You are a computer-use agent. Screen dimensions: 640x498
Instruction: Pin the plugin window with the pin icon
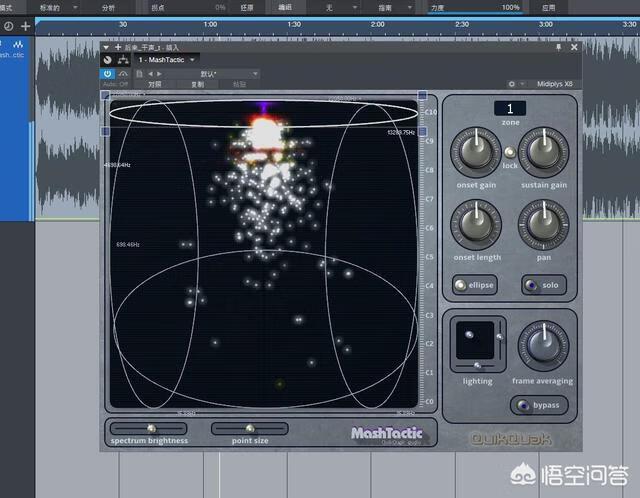(x=558, y=47)
